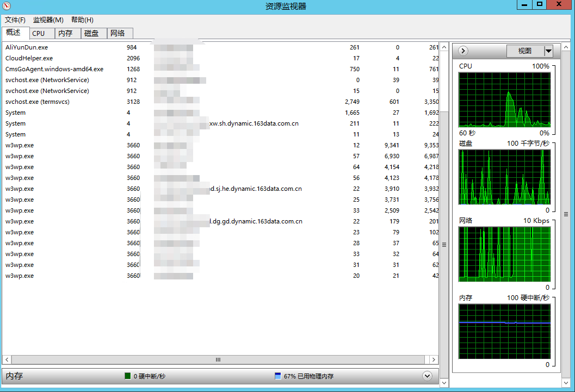Select the w3wp.exe row showing 6,930
This screenshot has width=575, height=392.
coord(221,156)
